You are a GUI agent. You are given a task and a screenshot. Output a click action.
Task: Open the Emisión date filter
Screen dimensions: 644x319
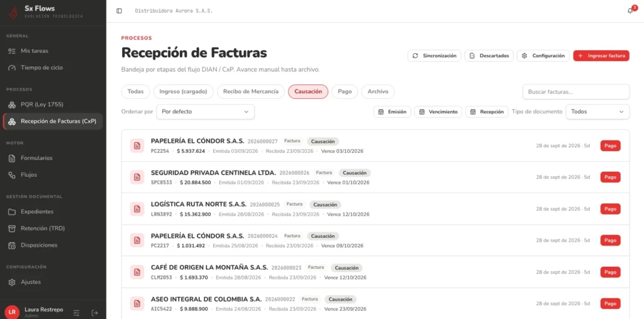point(392,112)
